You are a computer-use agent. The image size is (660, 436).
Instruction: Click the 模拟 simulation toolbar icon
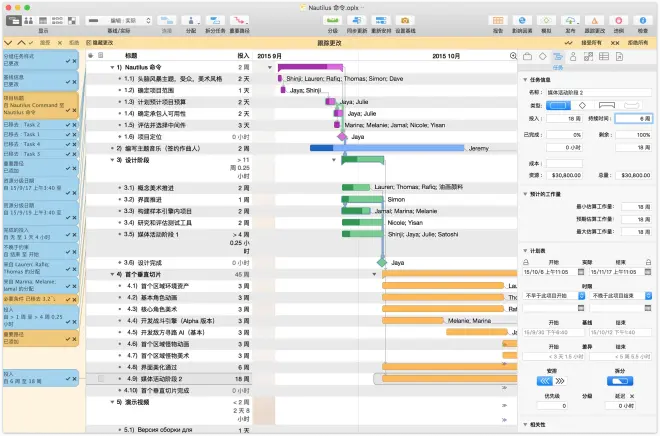click(546, 20)
